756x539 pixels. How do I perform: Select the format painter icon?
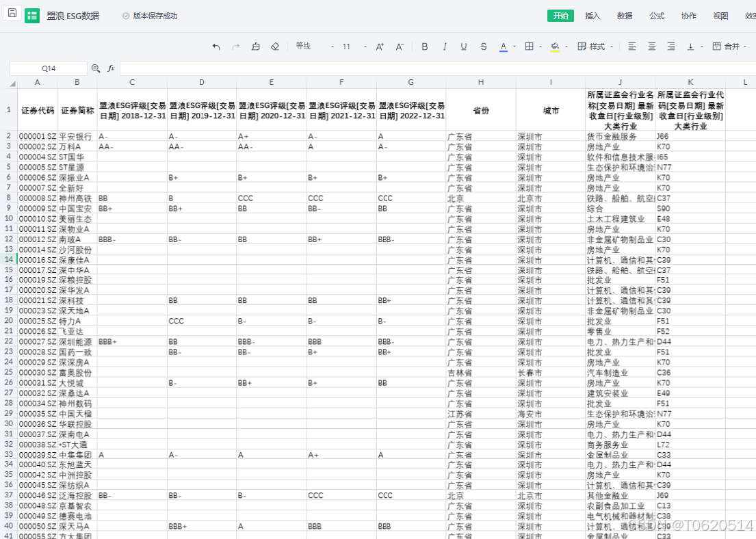pos(256,47)
